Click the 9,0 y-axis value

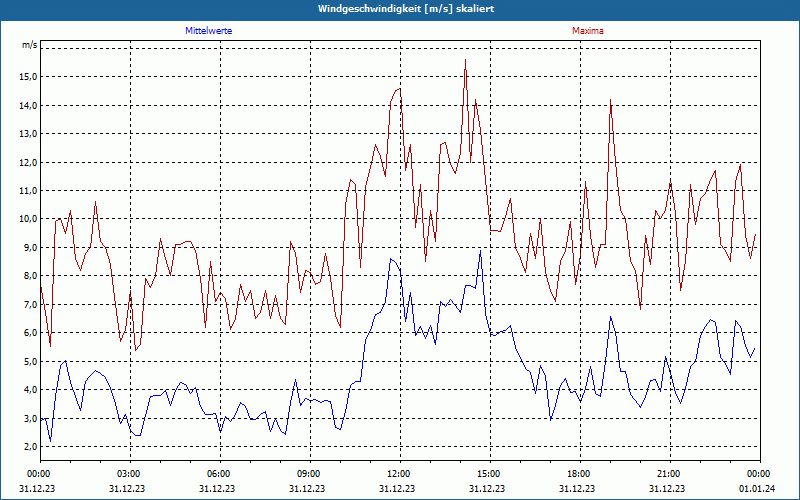(31, 247)
